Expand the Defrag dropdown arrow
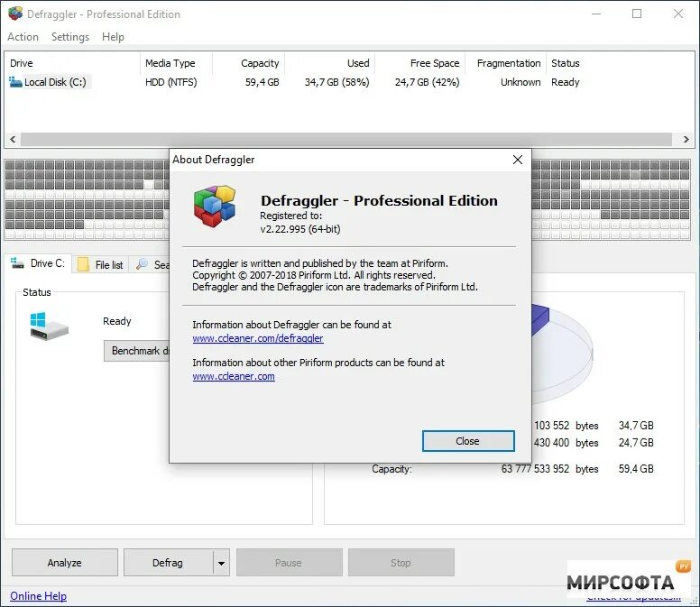 (221, 563)
